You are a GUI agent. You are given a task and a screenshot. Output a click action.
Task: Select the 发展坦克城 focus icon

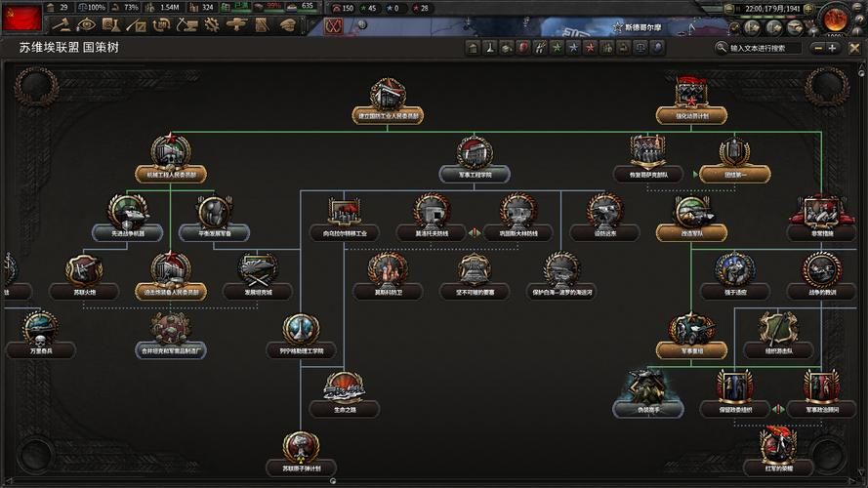(x=258, y=270)
